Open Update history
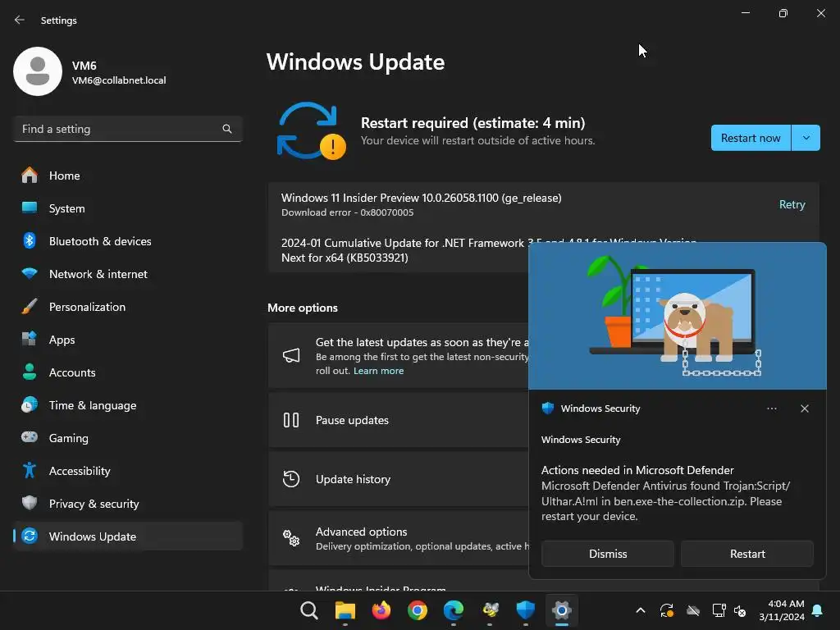Image resolution: width=840 pixels, height=630 pixels. [x=398, y=479]
